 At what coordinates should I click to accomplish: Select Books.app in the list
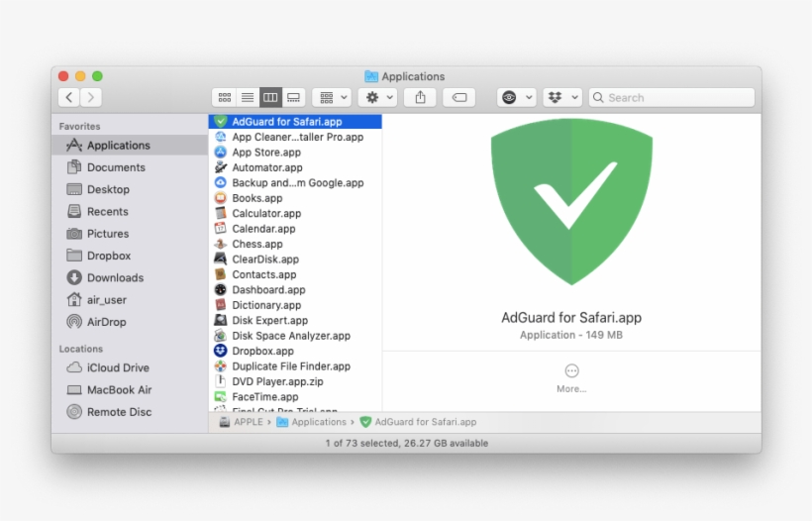click(x=295, y=198)
